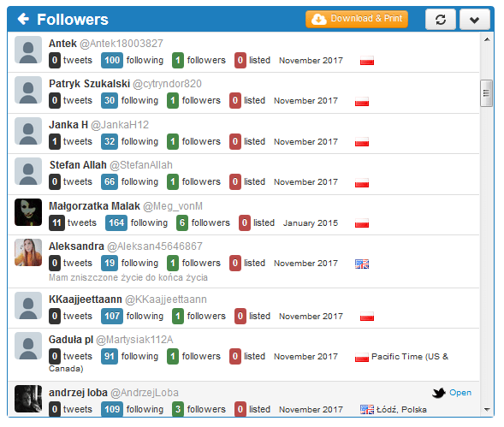Click the refresh icon button
Viewport: 504px width, 427px height.
(441, 20)
